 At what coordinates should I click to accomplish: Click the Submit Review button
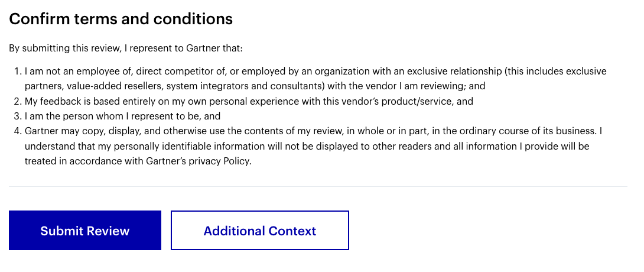tap(85, 231)
